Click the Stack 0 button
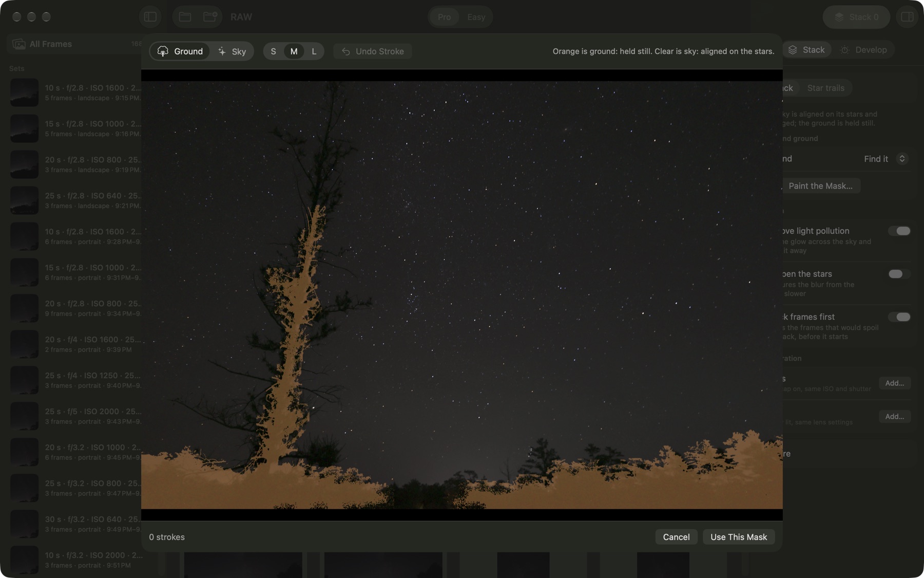The height and width of the screenshot is (578, 924). (x=857, y=17)
